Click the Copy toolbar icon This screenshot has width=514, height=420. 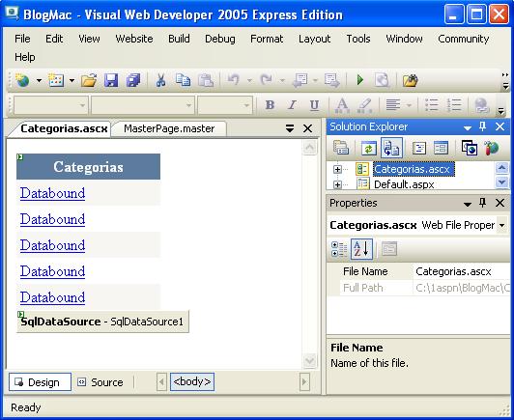183,80
